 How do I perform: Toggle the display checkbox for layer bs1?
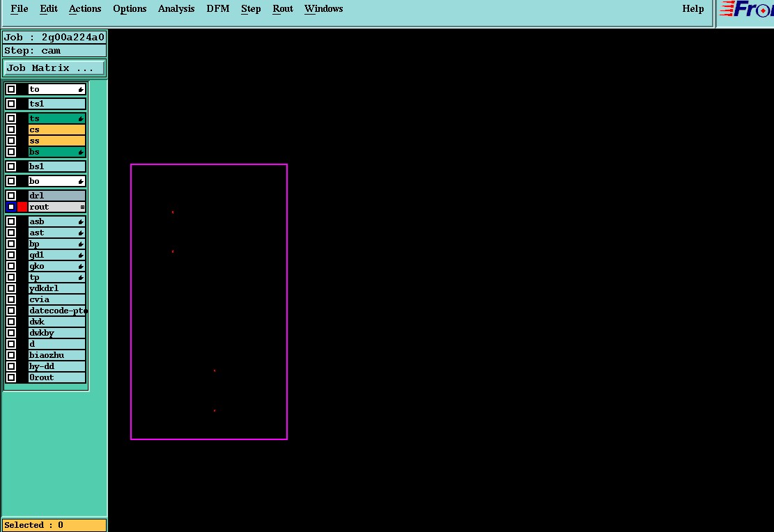[11, 166]
